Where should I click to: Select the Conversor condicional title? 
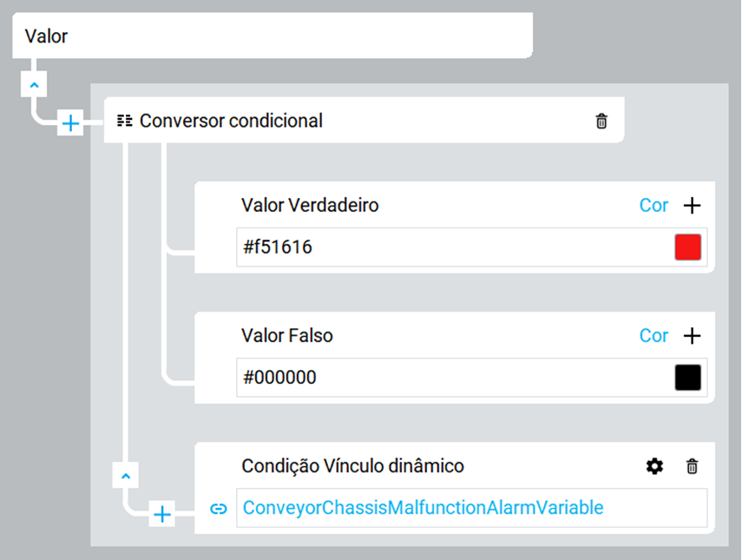pos(231,121)
